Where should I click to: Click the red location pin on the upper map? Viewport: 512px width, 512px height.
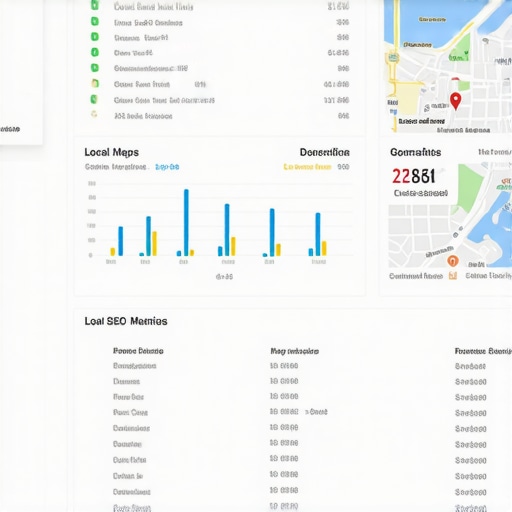[456, 101]
